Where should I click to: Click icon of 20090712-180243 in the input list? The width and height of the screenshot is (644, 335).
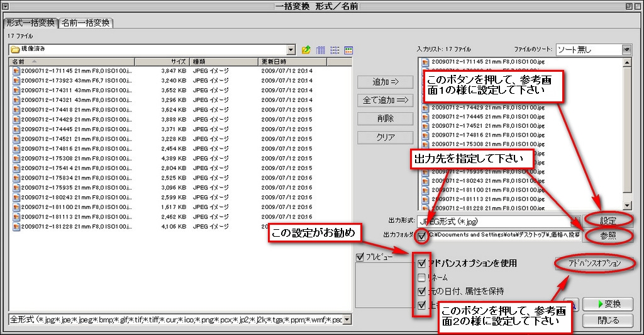tap(425, 181)
